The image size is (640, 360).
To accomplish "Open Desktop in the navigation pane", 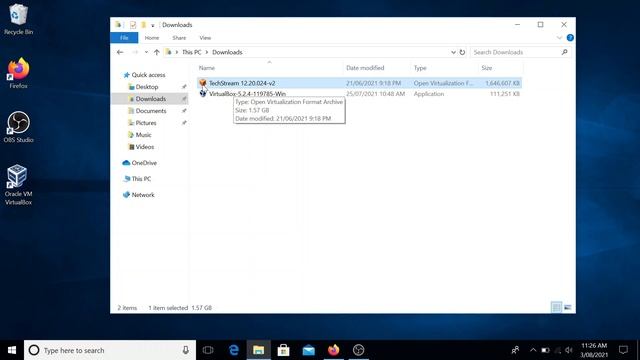I will coord(147,87).
